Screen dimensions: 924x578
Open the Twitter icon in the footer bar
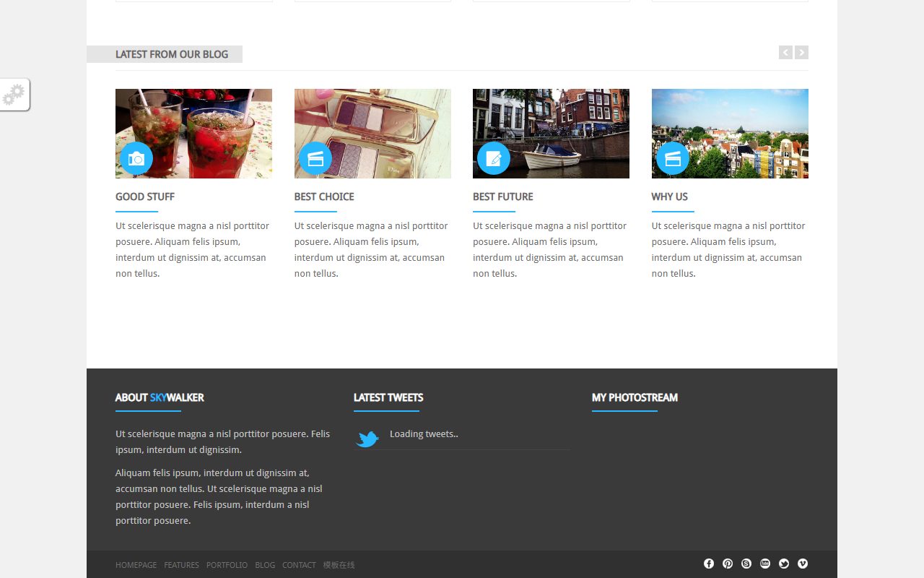[784, 564]
